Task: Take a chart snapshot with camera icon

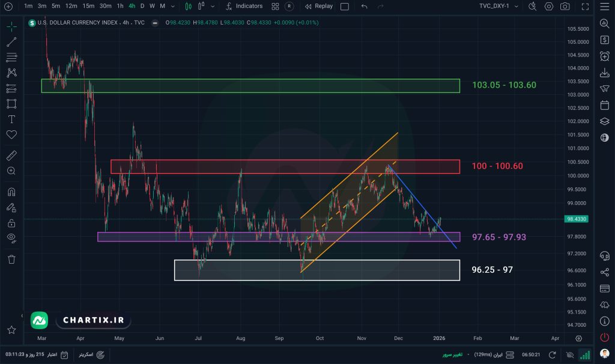Action: point(565,6)
